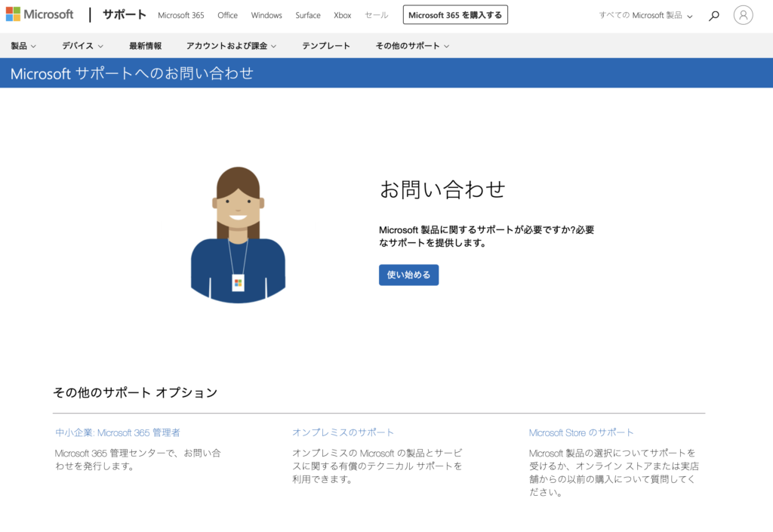This screenshot has width=773, height=532.
Task: Go to Xbox in top navigation
Action: click(x=342, y=15)
